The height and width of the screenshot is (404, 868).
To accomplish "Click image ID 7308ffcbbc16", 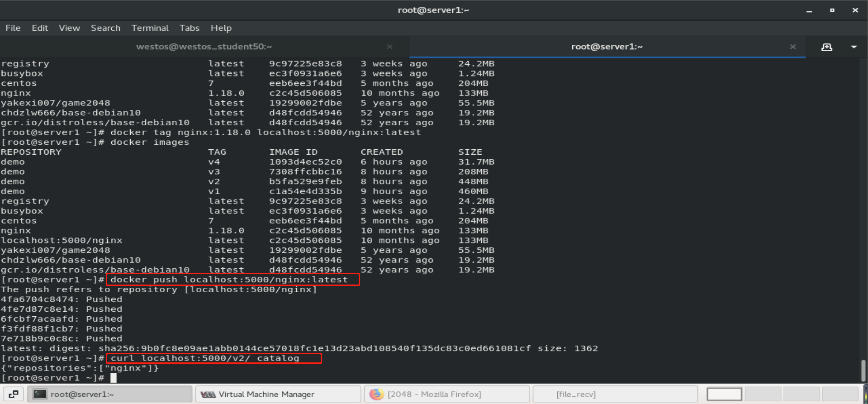I will click(x=306, y=172).
